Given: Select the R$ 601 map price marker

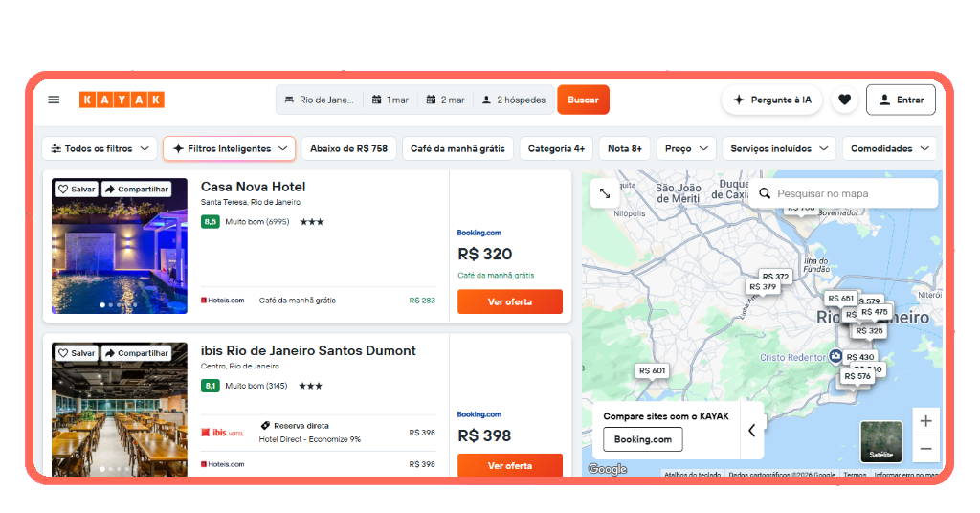Looking at the screenshot, I should pyautogui.click(x=652, y=371).
